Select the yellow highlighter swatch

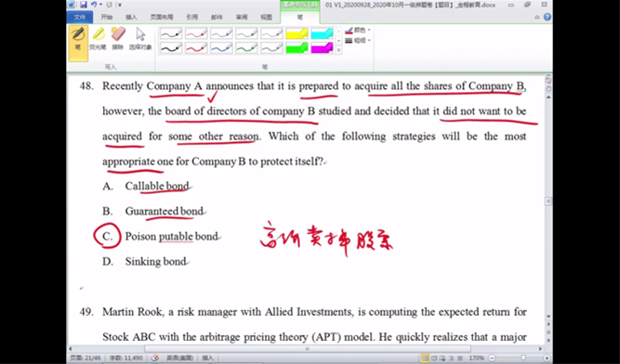[x=297, y=33]
